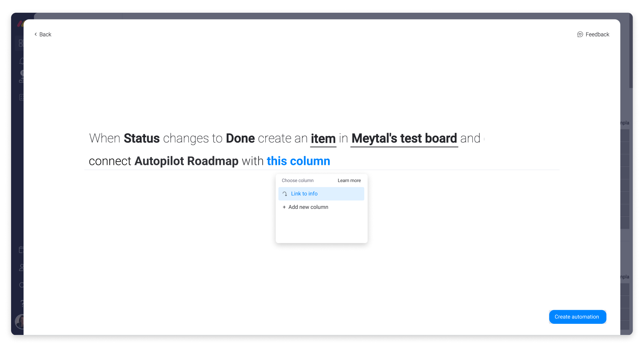Screen dimensions: 644x348
Task: Open the calendar icon in left sidebar
Action: [x=21, y=249]
